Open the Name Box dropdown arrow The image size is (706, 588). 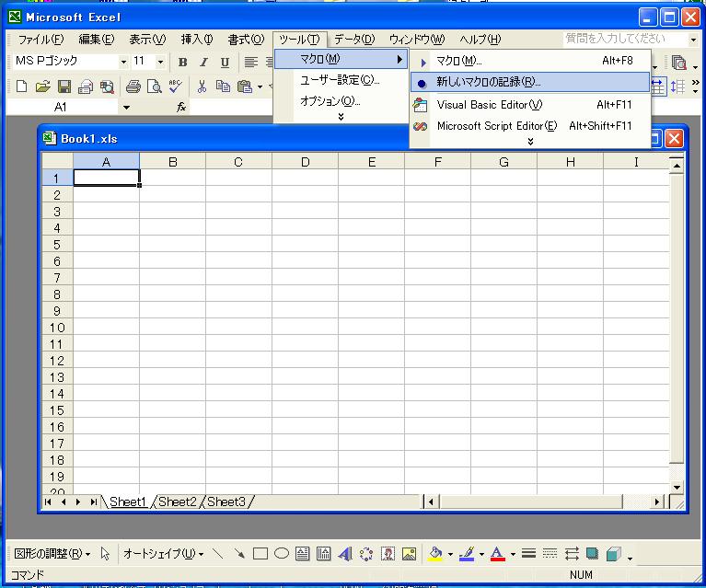126,107
